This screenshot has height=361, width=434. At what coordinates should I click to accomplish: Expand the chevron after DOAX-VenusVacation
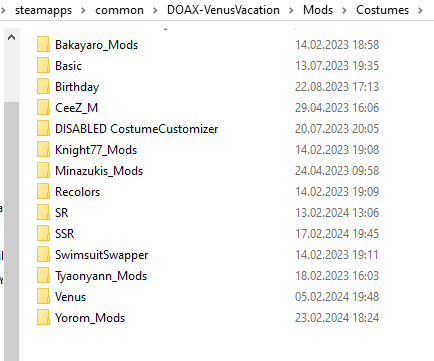coord(291,11)
